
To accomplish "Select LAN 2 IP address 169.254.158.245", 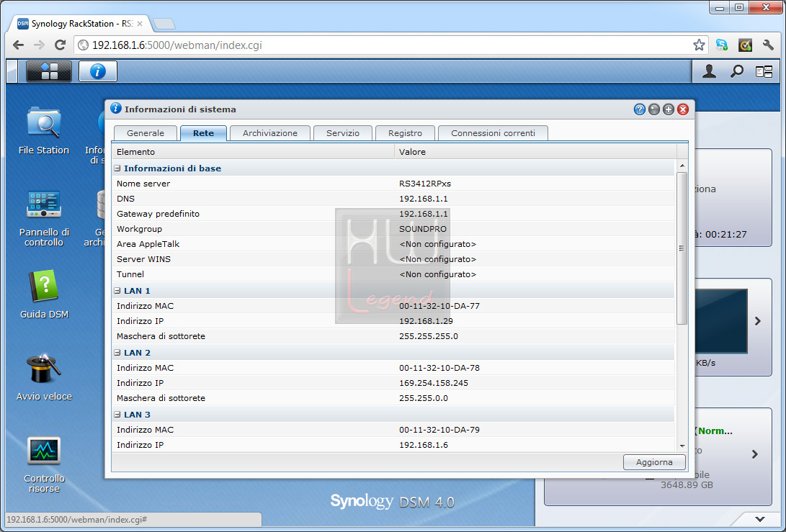I will click(434, 383).
